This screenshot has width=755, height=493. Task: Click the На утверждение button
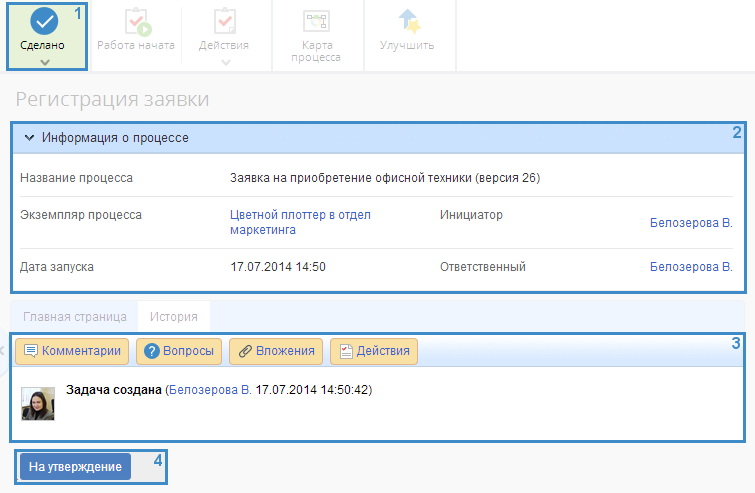pos(75,467)
